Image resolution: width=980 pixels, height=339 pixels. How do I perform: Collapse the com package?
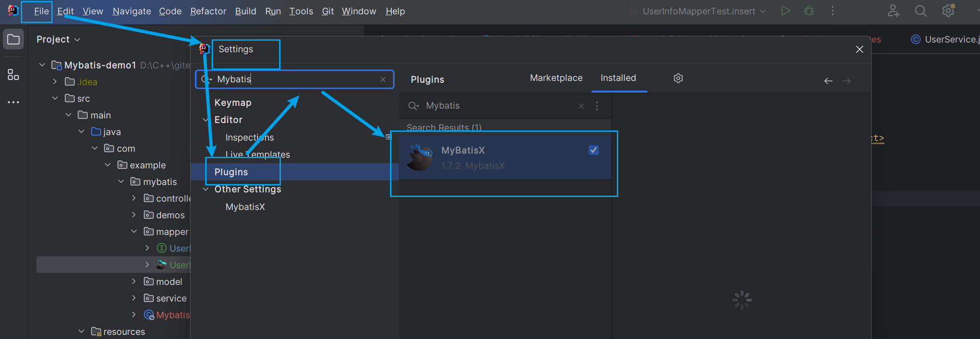pyautogui.click(x=95, y=148)
